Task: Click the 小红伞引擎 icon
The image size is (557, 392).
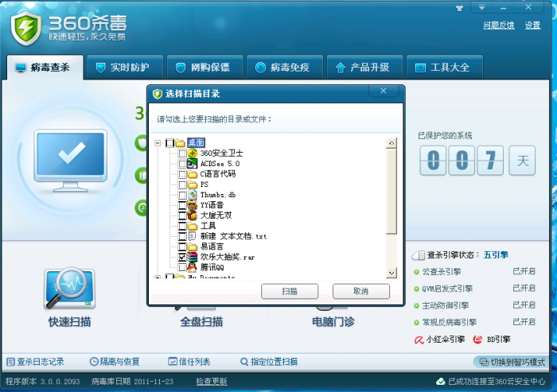Action: [419, 340]
